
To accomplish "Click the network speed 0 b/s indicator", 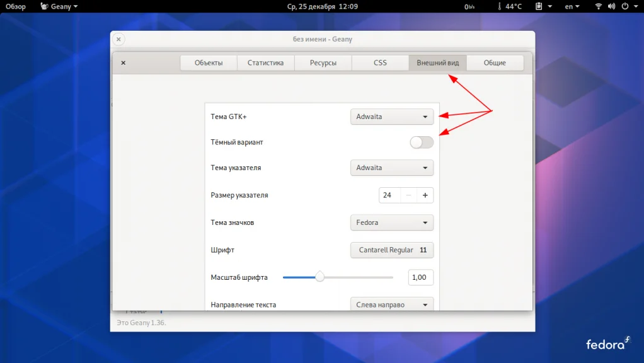I will 469,6.
